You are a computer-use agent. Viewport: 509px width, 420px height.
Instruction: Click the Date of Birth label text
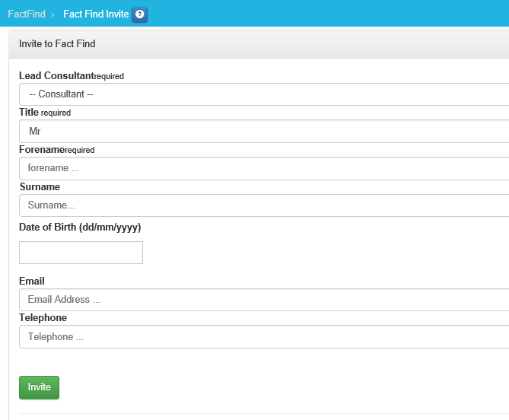[80, 228]
